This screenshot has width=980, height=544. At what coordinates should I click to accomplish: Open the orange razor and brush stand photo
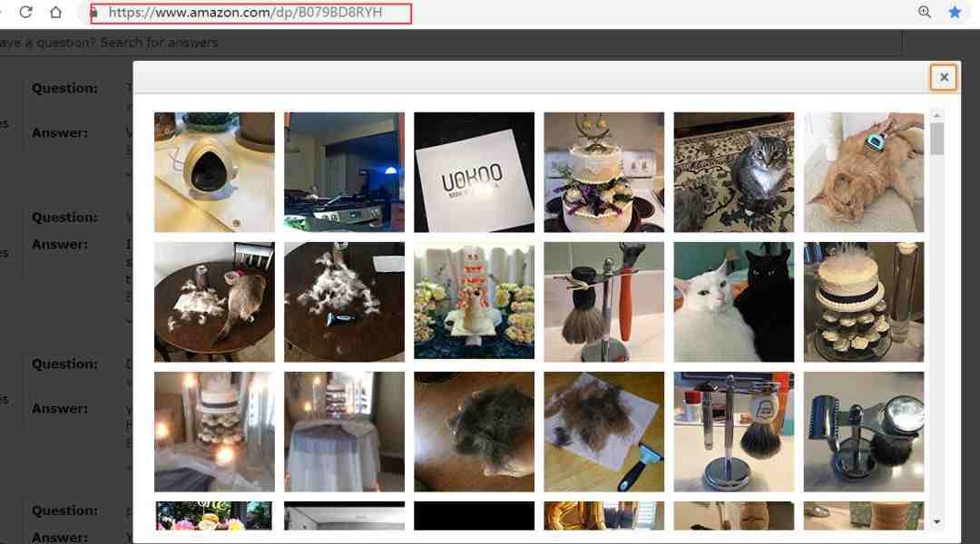click(604, 302)
